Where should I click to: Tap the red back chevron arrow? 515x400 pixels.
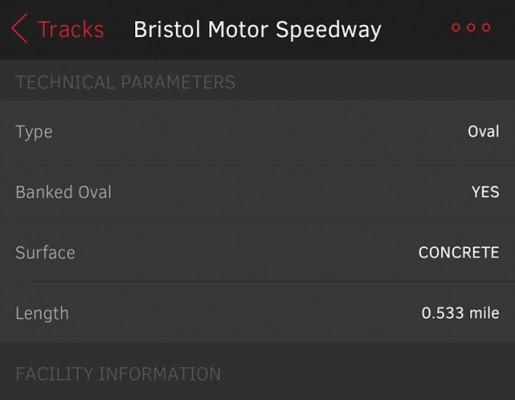pos(20,28)
